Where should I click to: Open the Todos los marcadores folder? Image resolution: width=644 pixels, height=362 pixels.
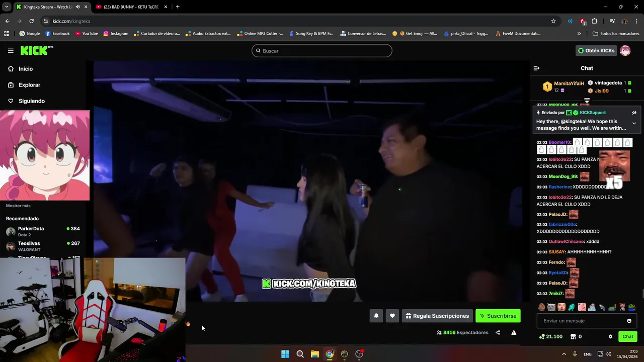point(616,34)
